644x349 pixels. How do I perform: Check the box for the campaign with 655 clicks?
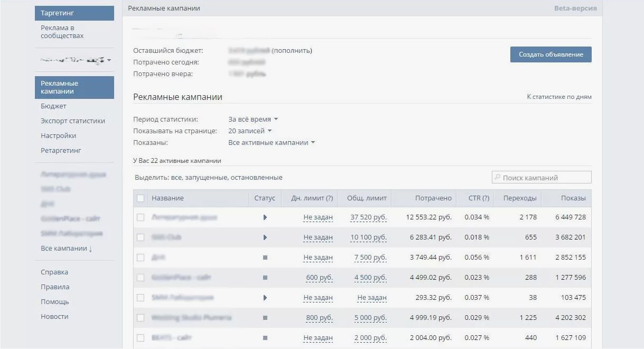(x=141, y=237)
